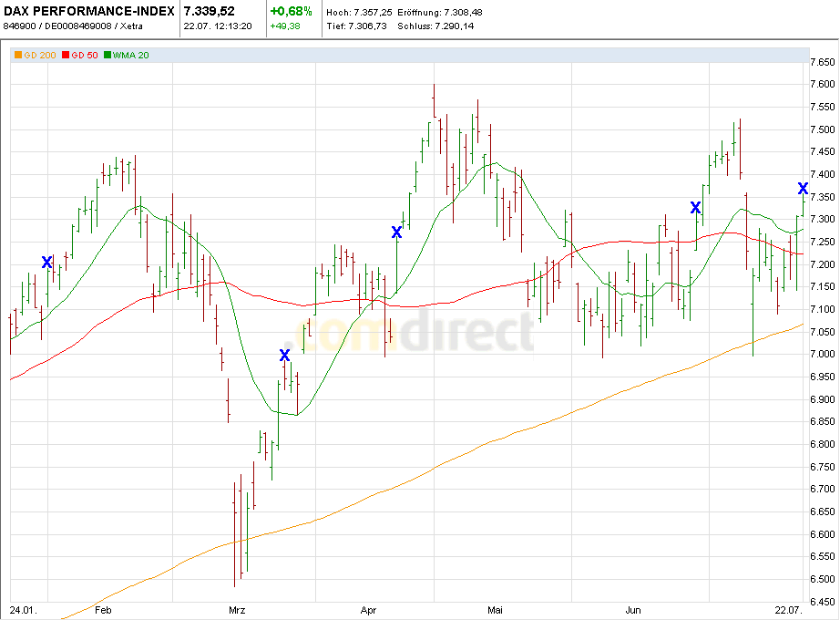Click the 6.800 price axis label
The height and width of the screenshot is (620, 840).
pyautogui.click(x=823, y=444)
